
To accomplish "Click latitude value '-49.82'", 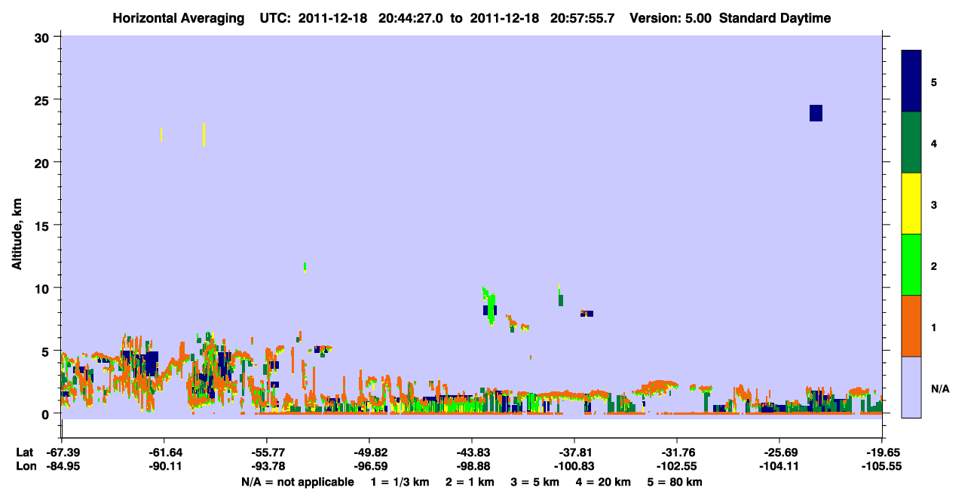I will pyautogui.click(x=369, y=452).
